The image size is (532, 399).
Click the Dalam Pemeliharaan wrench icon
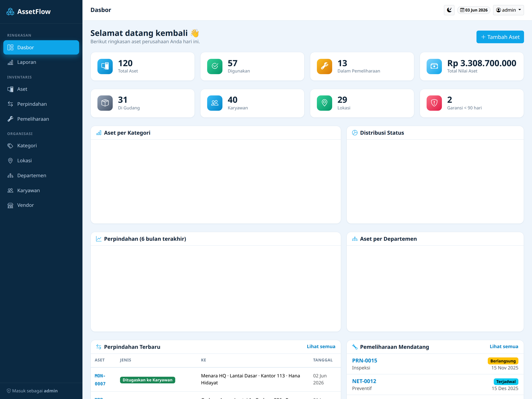point(325,66)
